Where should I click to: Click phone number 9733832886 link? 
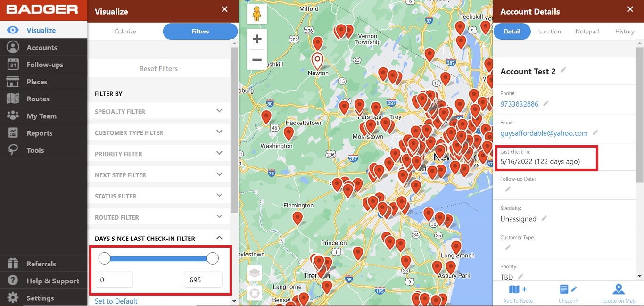(519, 104)
